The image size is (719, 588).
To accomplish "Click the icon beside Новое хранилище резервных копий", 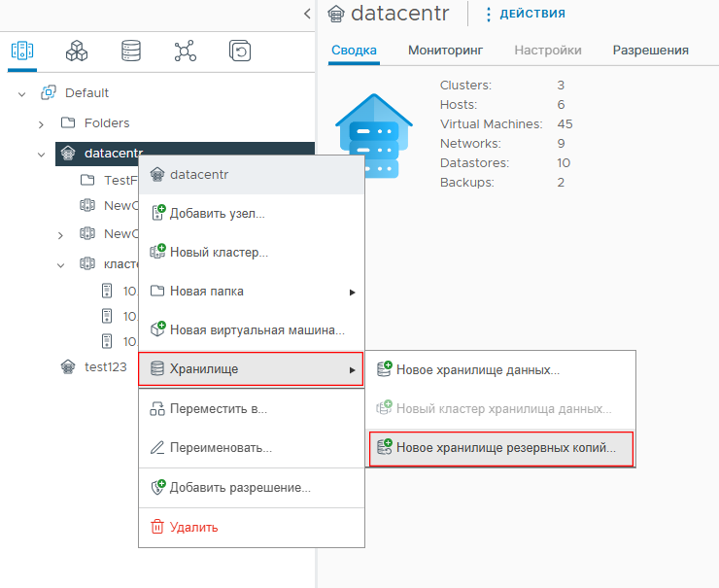I will [384, 447].
